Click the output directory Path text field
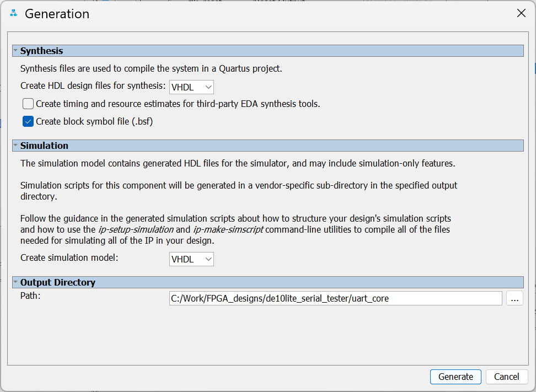This screenshot has height=392, width=536. [335, 298]
